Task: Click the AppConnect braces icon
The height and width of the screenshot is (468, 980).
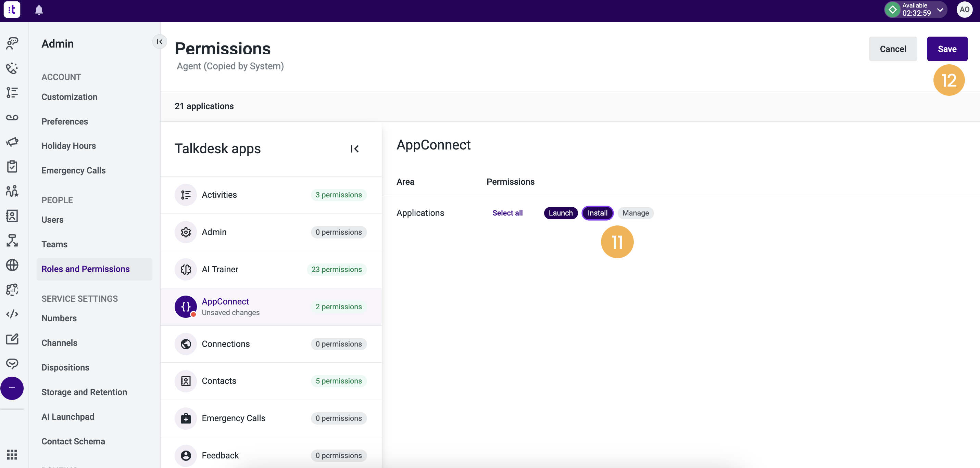Action: click(186, 307)
